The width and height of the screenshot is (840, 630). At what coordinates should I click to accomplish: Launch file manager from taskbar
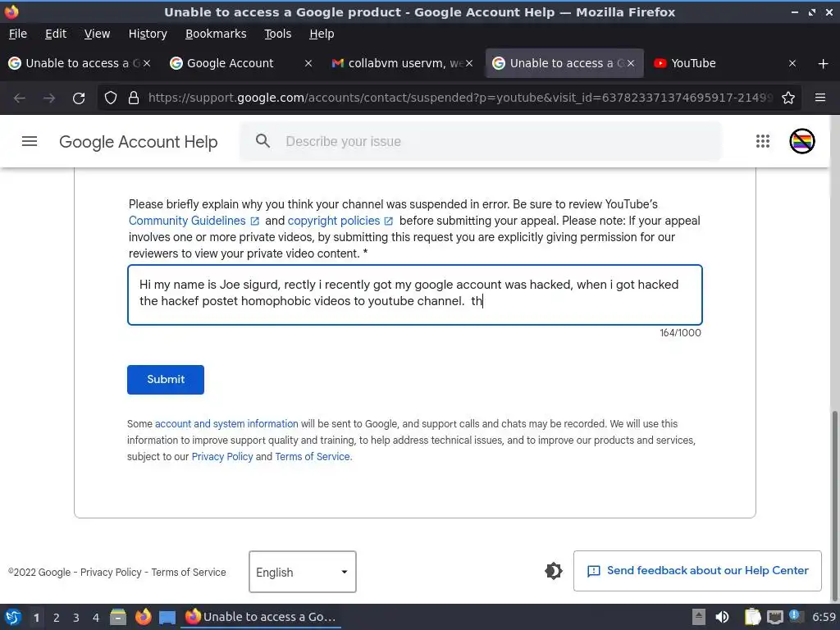coord(118,617)
